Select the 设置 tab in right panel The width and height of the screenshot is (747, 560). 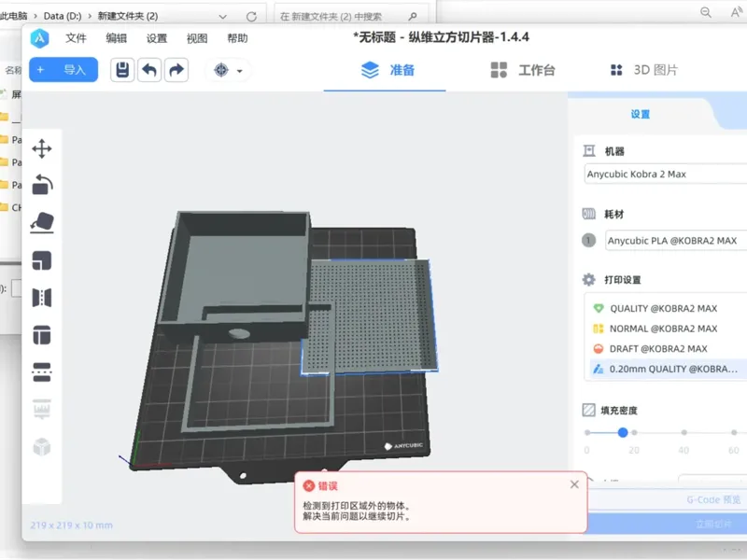click(640, 114)
